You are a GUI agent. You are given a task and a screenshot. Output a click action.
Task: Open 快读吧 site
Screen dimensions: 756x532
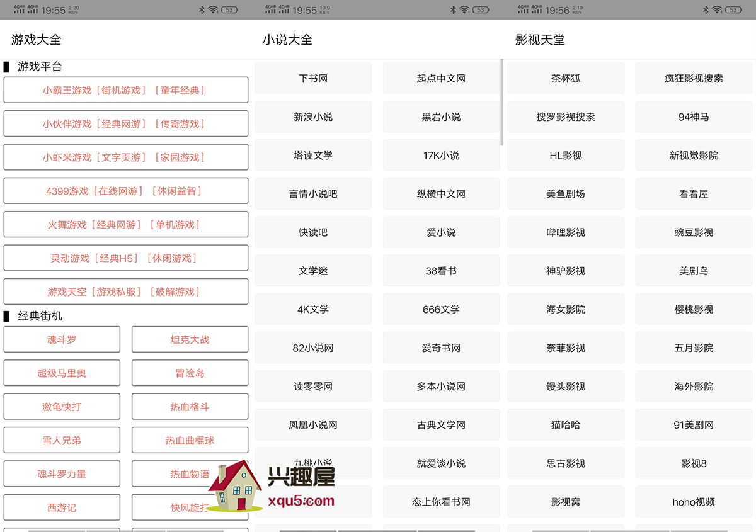coord(313,232)
